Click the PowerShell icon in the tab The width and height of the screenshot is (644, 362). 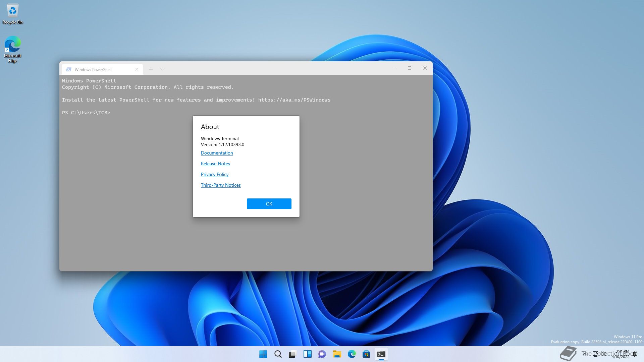pyautogui.click(x=69, y=69)
